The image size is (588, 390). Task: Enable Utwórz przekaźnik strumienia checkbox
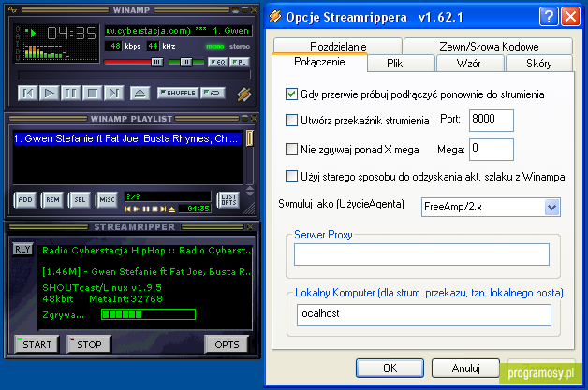(291, 121)
